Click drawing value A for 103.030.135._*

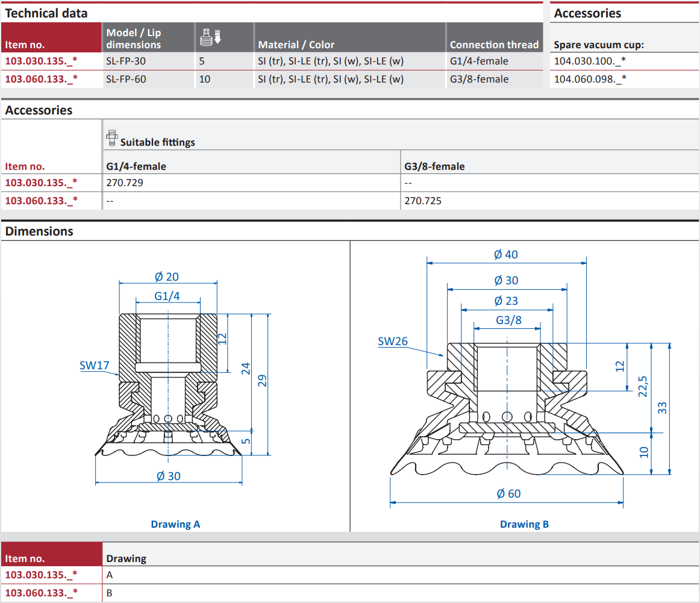click(110, 575)
